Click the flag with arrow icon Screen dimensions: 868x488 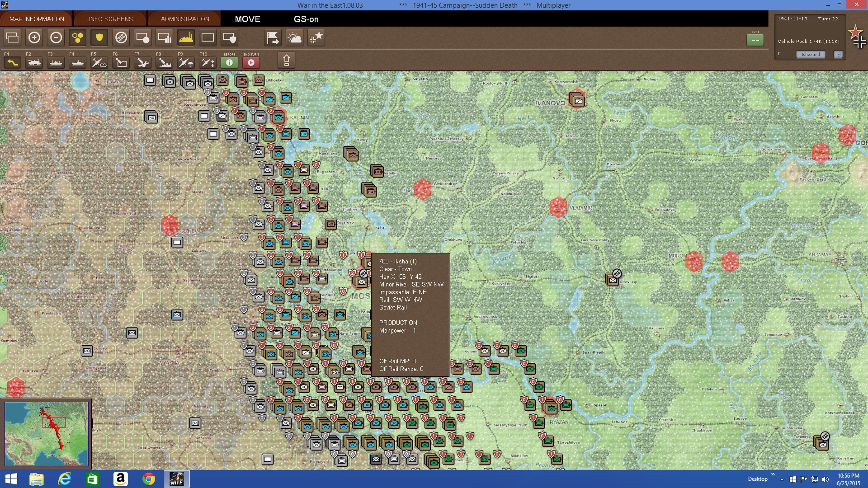pyautogui.click(x=273, y=38)
